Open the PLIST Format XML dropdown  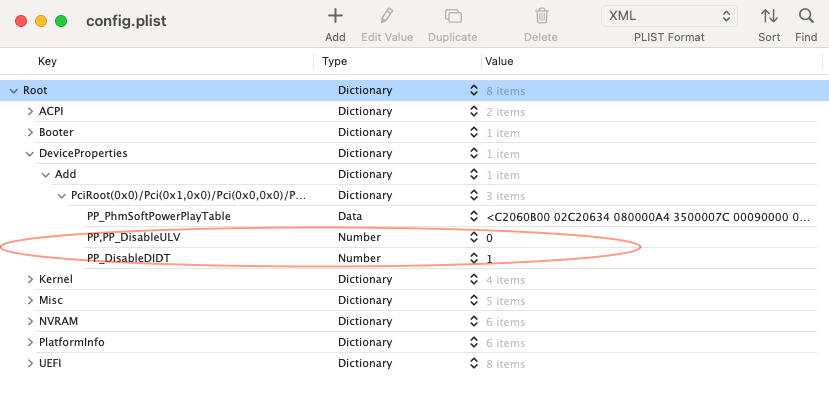[x=669, y=16]
